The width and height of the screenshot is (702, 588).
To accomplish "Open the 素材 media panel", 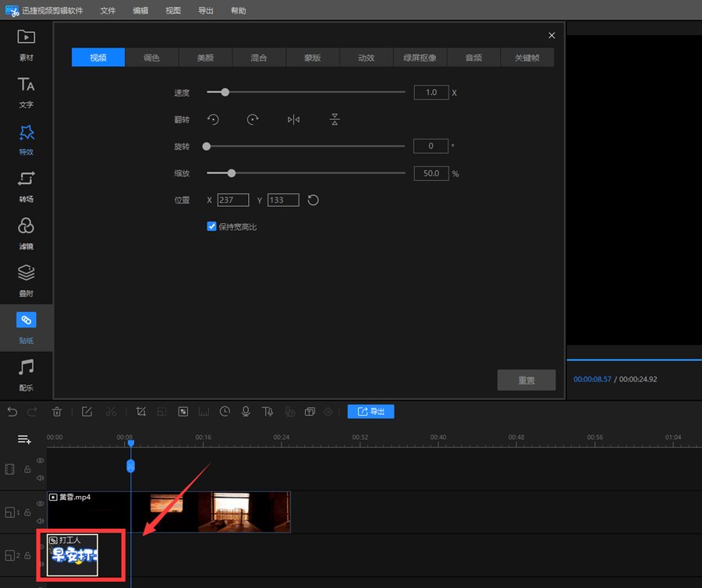I will [x=26, y=44].
